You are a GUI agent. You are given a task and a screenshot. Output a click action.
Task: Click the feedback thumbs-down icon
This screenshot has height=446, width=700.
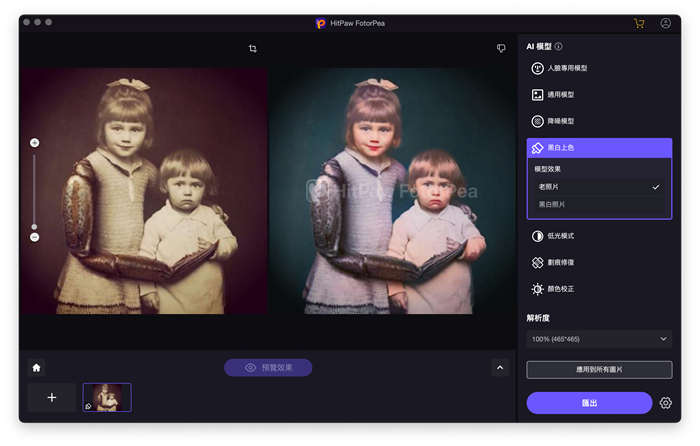[x=501, y=48]
